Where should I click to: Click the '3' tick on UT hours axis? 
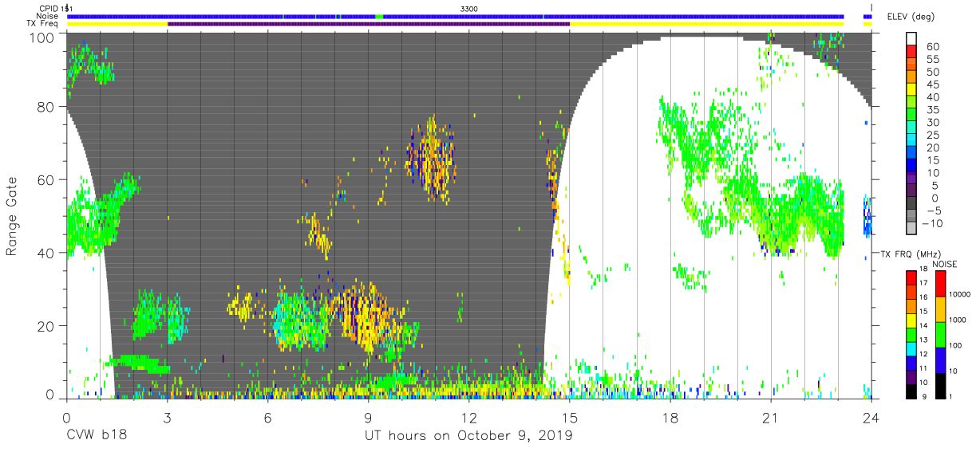click(167, 418)
